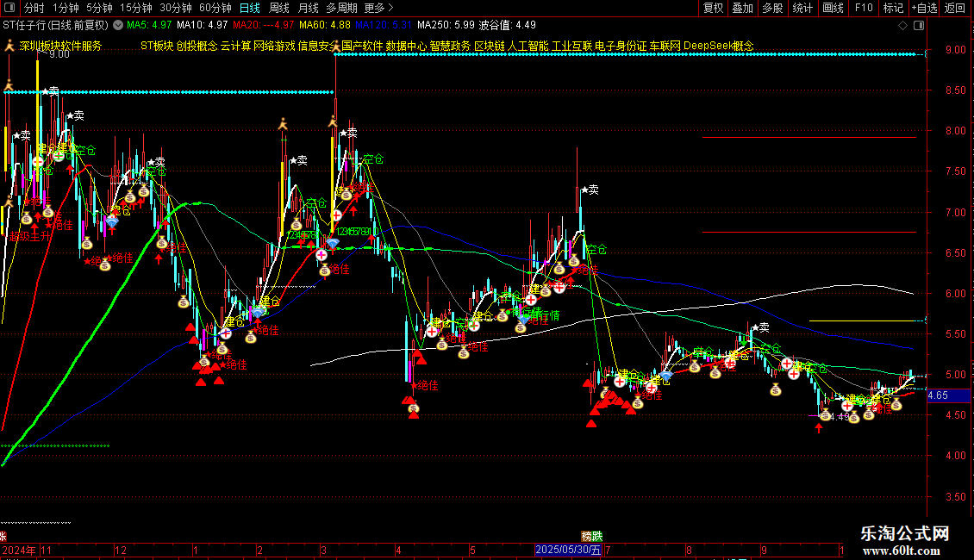Screen dimensions: 974x560
Task: Open the 工业互联 concept tag
Action: 572,46
